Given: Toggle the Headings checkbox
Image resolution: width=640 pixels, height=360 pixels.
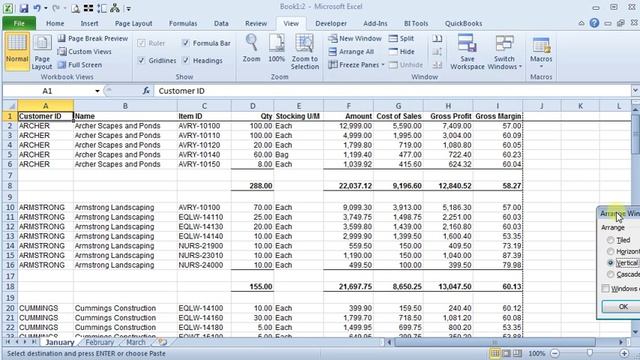Looking at the screenshot, I should click(186, 60).
